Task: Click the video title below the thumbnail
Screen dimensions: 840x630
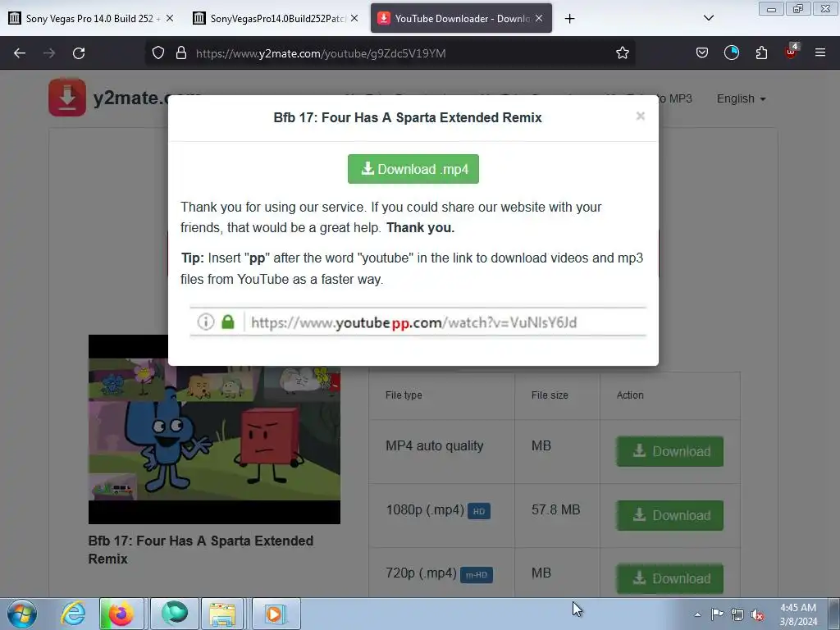Action: tap(201, 550)
